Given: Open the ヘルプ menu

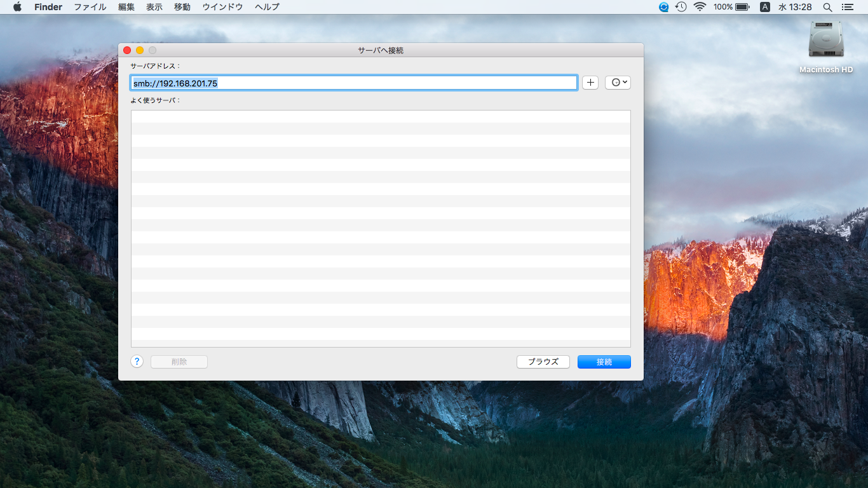Looking at the screenshot, I should click(267, 7).
